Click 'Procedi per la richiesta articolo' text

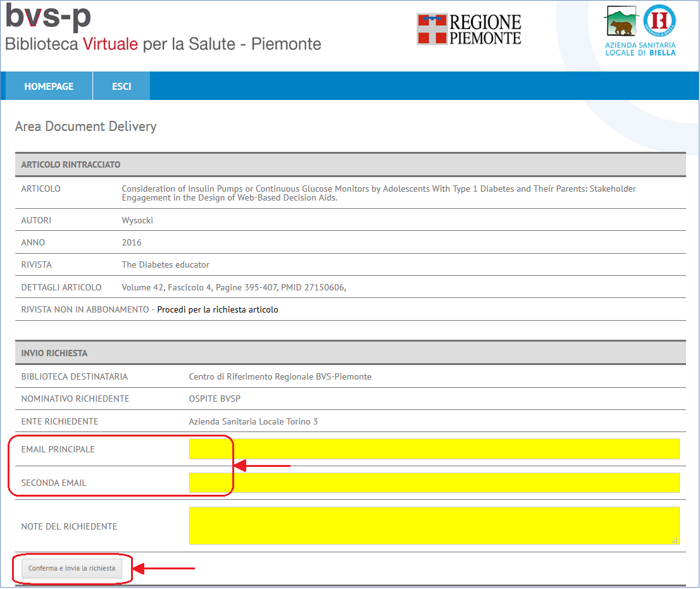tap(218, 309)
